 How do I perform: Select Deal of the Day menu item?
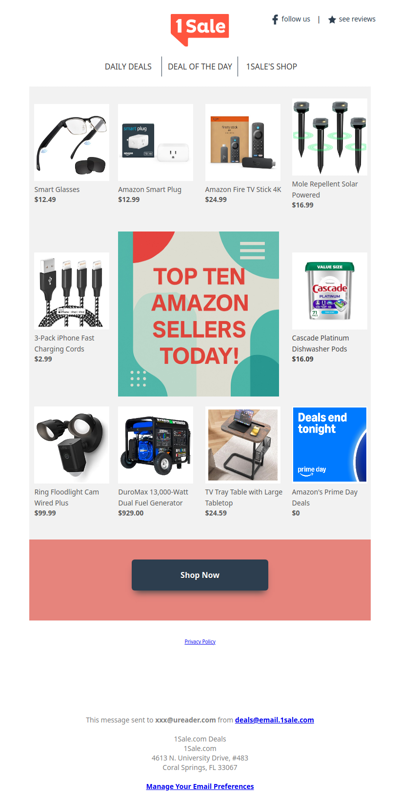click(200, 66)
